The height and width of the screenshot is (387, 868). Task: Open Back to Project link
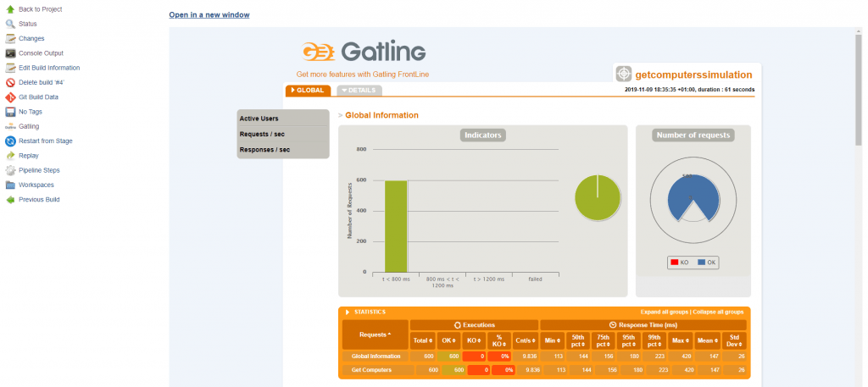[x=41, y=9]
